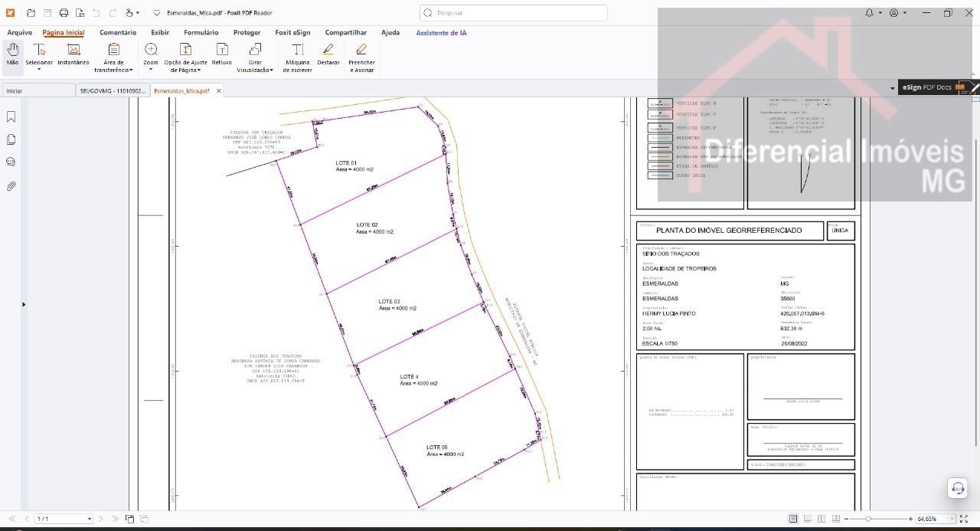
Task: Click the redo arrow
Action: (x=113, y=13)
